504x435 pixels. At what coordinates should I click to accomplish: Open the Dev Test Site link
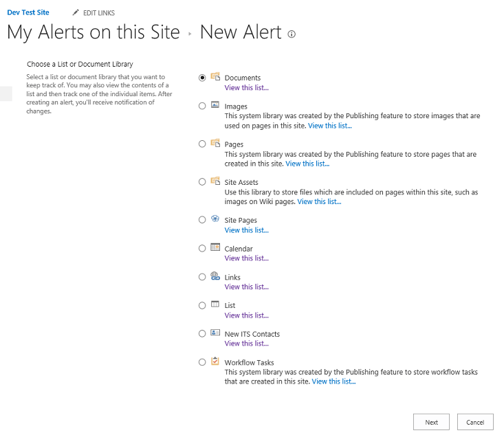(x=28, y=12)
